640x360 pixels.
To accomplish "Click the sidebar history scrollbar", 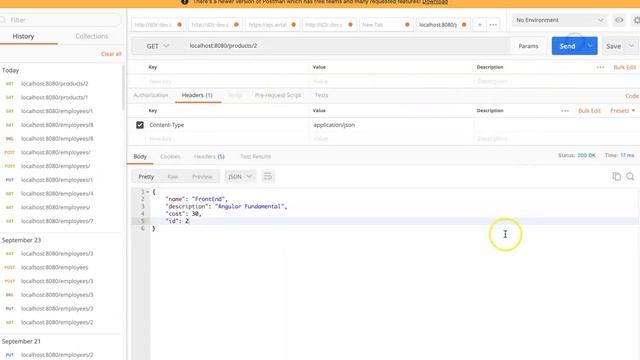I will pos(124,88).
